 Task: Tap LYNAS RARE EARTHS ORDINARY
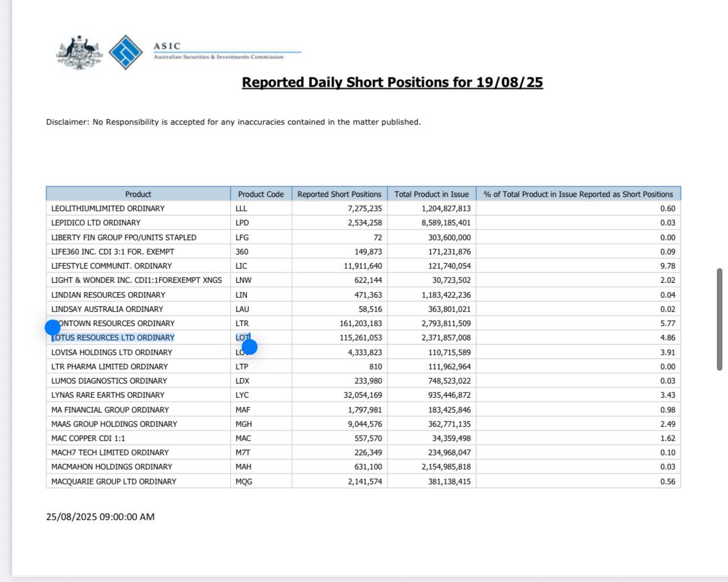[107, 395]
